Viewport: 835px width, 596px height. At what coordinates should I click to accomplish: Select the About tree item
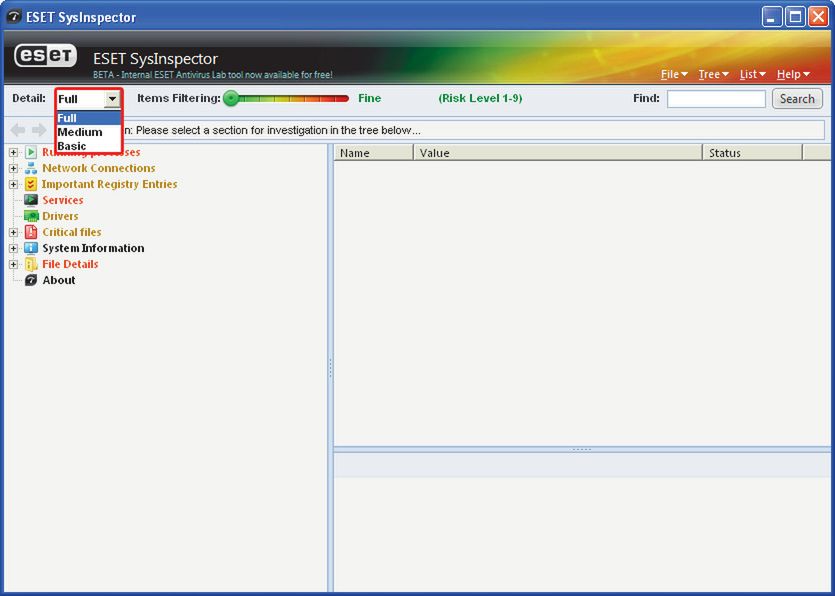pos(59,280)
